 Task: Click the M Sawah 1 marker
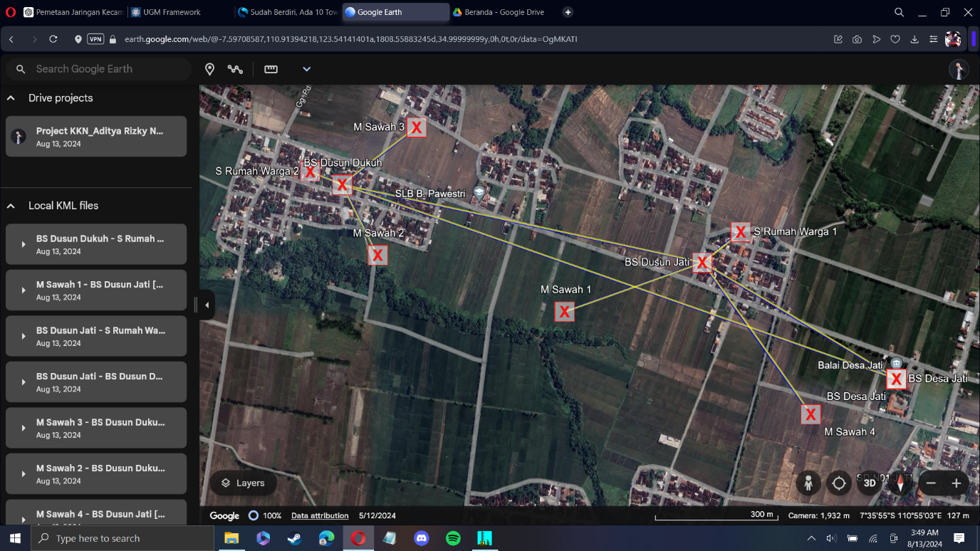tap(565, 311)
